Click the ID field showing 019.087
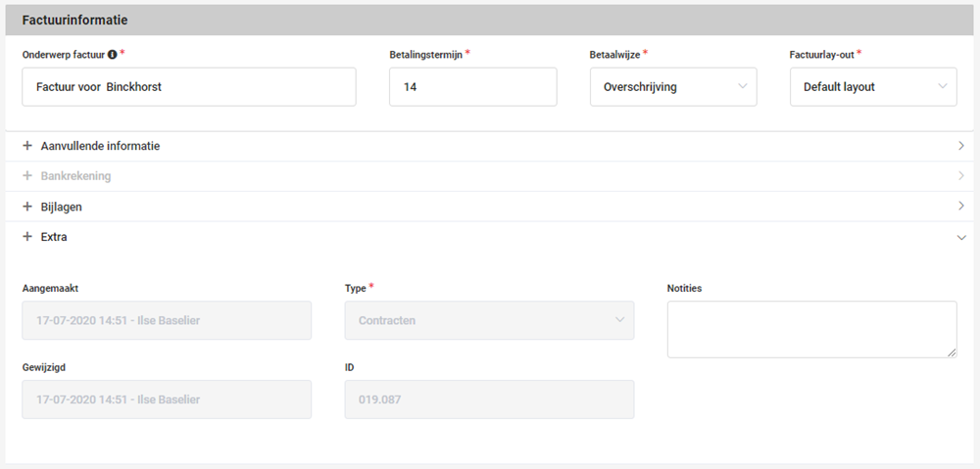This screenshot has width=980, height=469. pyautogui.click(x=489, y=399)
